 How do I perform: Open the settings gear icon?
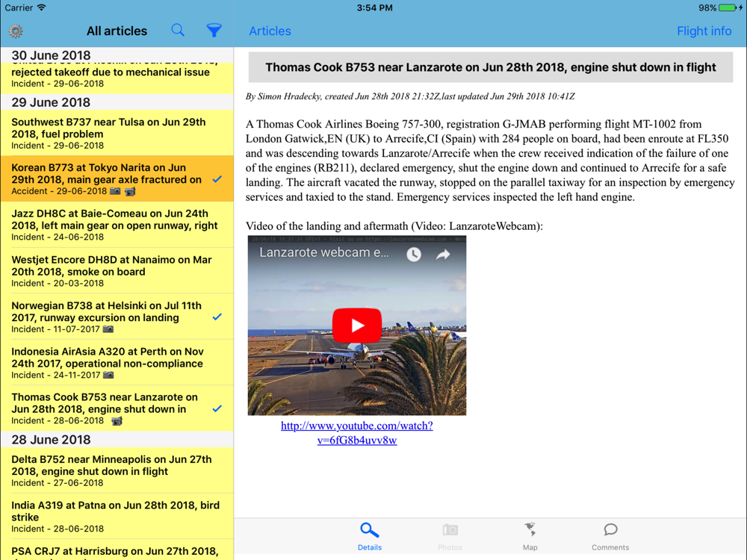(x=16, y=31)
